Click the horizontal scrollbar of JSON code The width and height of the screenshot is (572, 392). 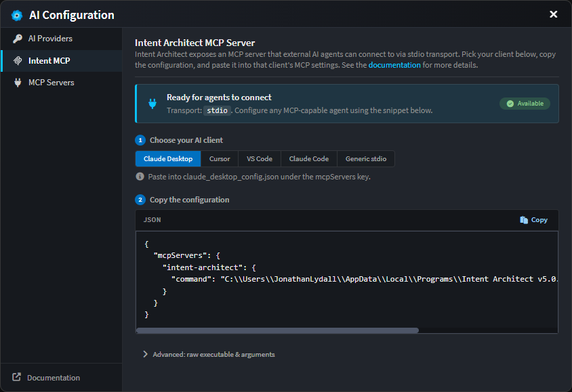click(278, 330)
